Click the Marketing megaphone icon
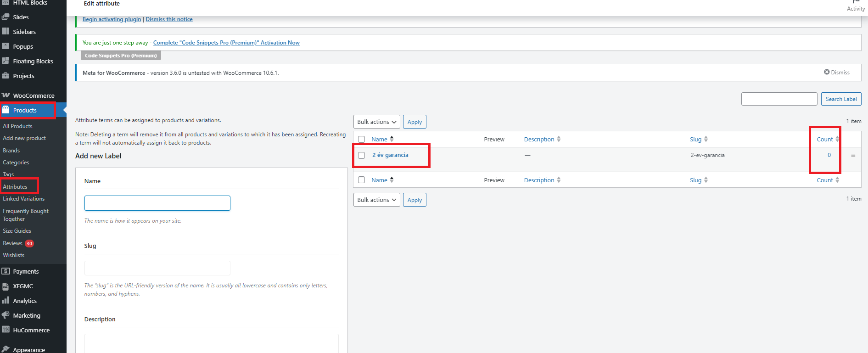The height and width of the screenshot is (353, 868). pos(6,315)
